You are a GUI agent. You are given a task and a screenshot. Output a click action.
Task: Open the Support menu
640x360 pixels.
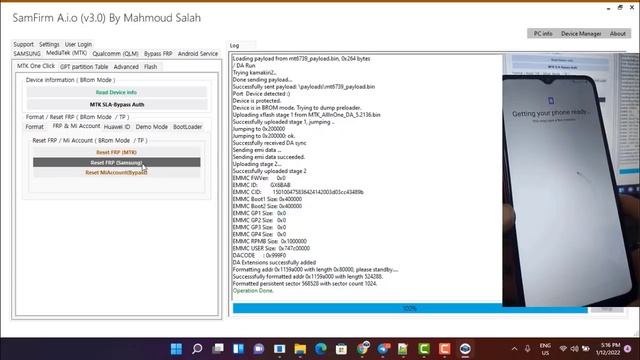point(23,44)
